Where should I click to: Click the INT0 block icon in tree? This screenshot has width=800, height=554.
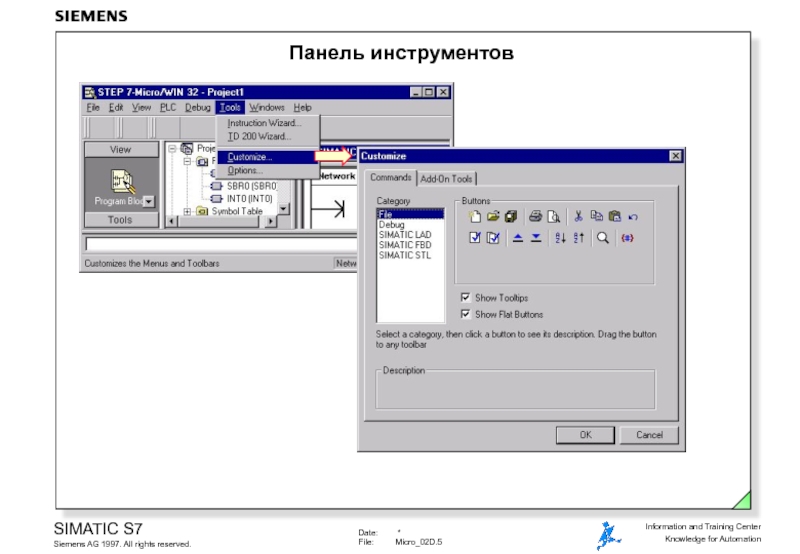[217, 198]
